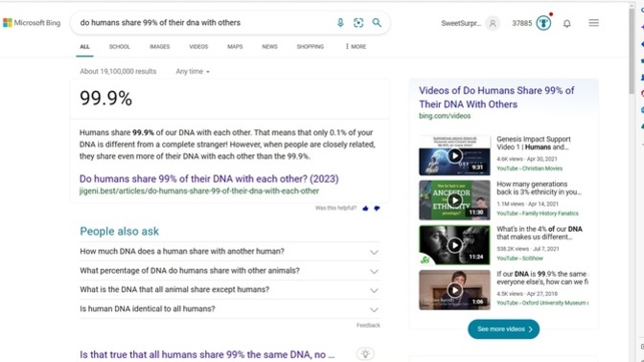This screenshot has width=644, height=362.
Task: Click in the search query box
Action: (203, 23)
